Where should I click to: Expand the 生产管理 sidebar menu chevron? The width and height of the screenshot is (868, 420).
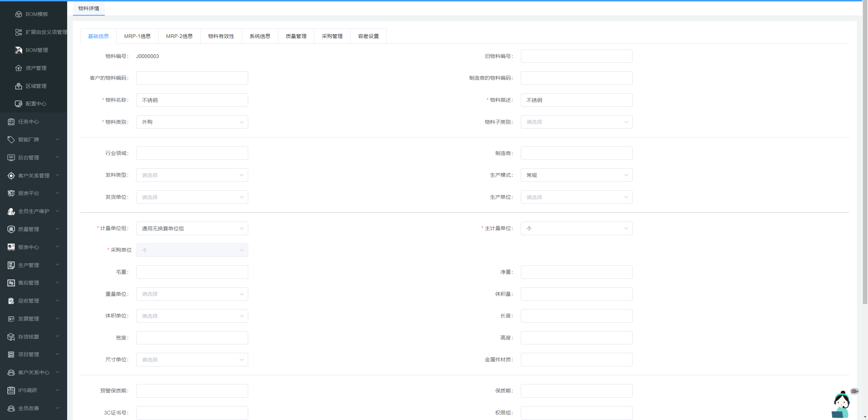click(x=57, y=265)
